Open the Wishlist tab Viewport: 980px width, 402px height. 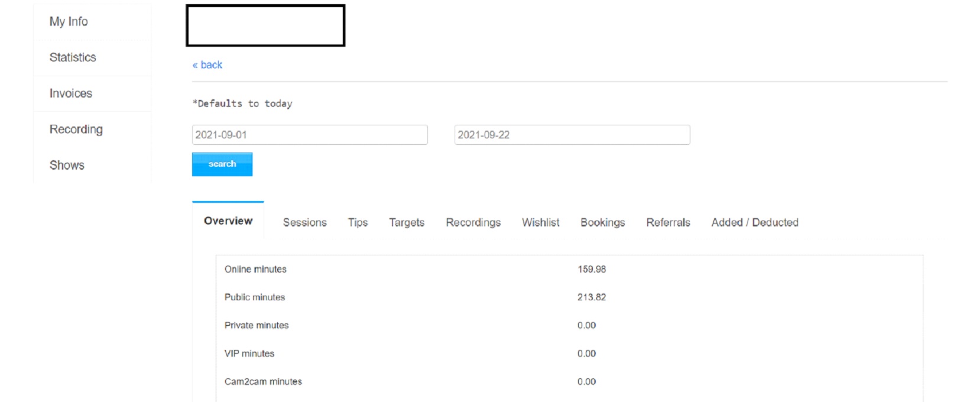(x=540, y=223)
